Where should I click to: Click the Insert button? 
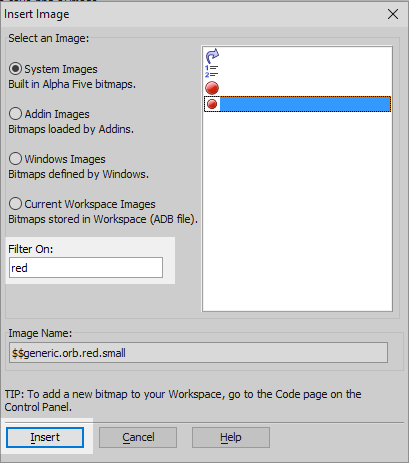(x=45, y=437)
